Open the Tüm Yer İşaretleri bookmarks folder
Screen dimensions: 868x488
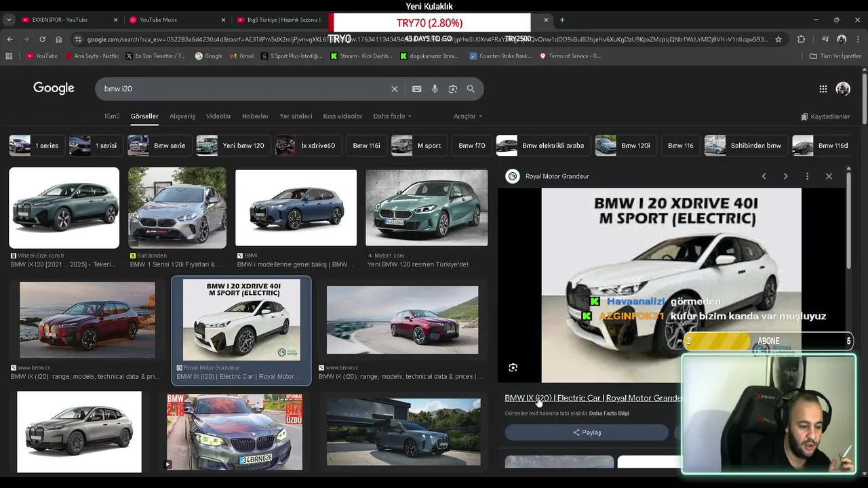pos(835,56)
